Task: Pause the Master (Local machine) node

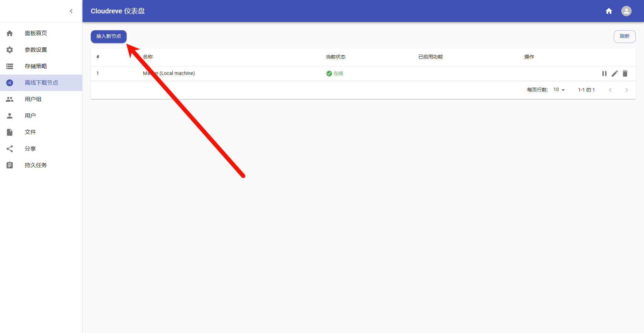Action: pos(604,74)
